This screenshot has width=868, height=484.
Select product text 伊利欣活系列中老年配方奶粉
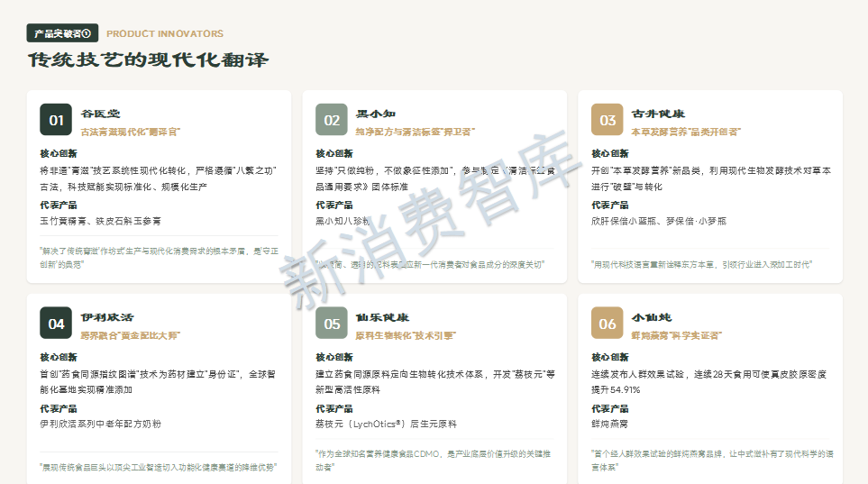pos(100,424)
